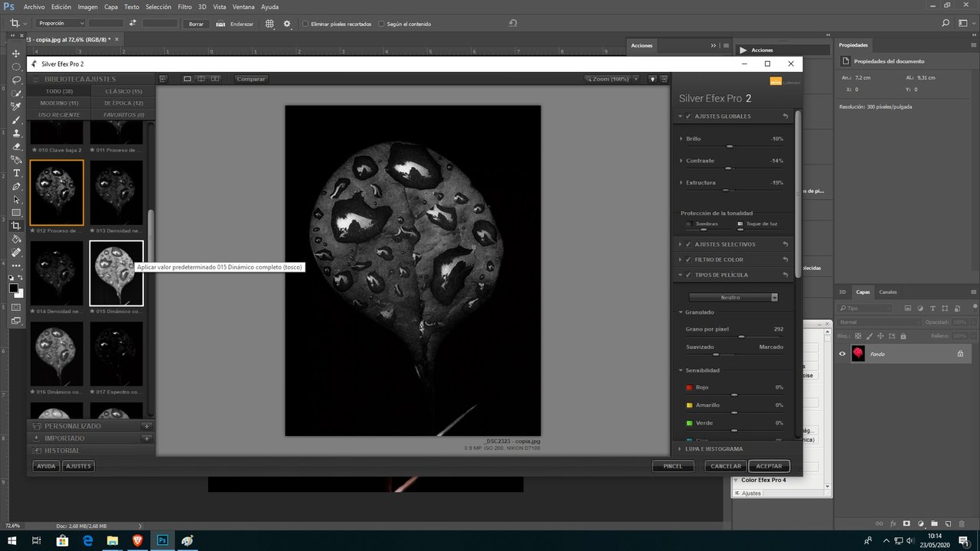Image resolution: width=980 pixels, height=551 pixels.
Task: Click the Cancelar button
Action: [x=726, y=466]
